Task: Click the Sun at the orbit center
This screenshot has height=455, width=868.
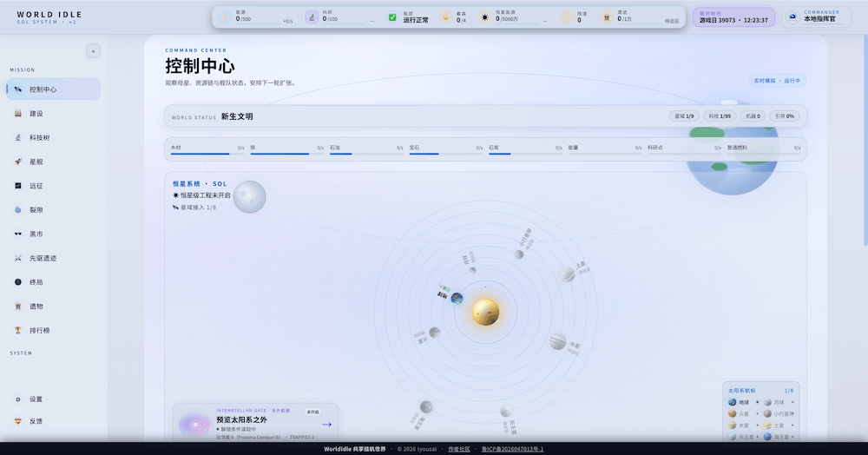Action: tap(486, 313)
